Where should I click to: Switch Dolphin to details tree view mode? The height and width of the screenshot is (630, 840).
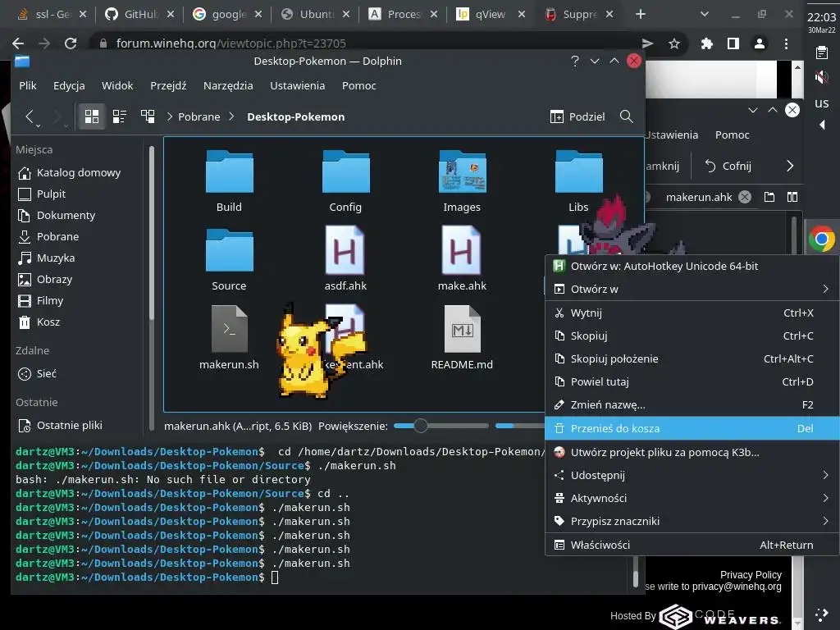pos(148,116)
